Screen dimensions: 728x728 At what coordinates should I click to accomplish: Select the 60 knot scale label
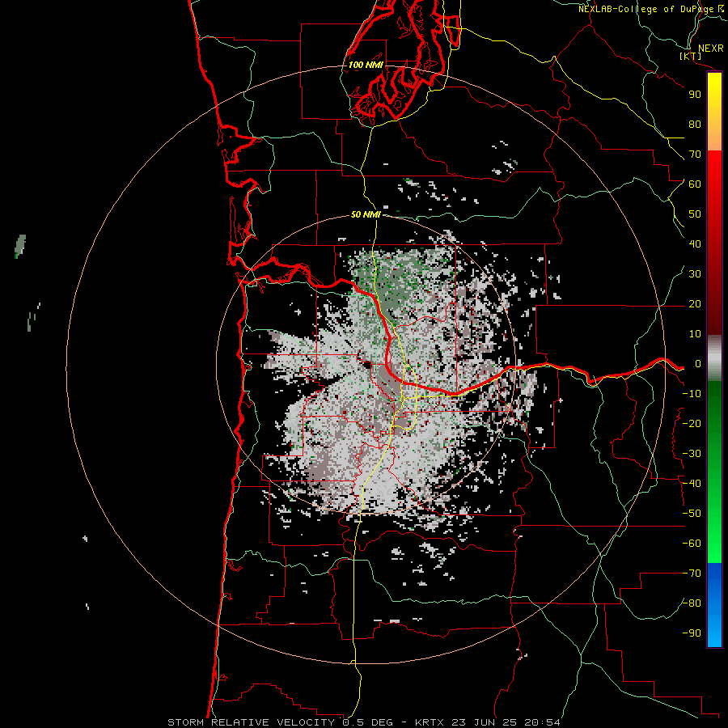(695, 184)
